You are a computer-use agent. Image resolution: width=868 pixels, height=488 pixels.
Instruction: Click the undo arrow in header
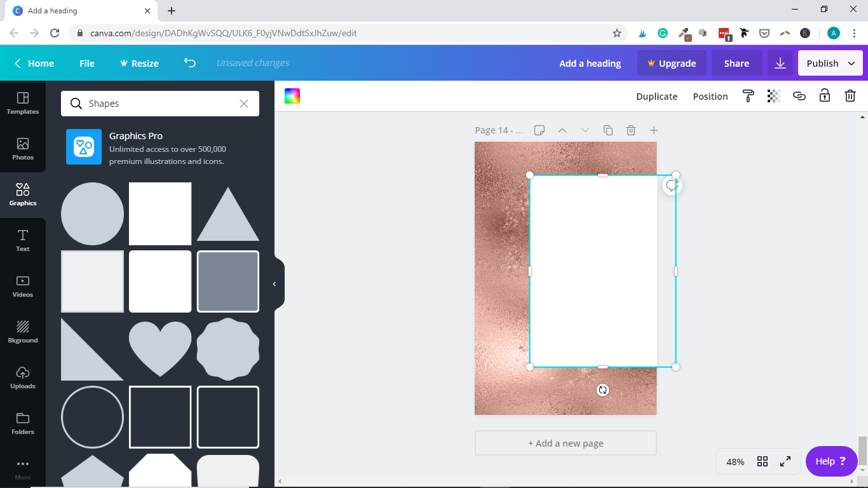tap(189, 63)
